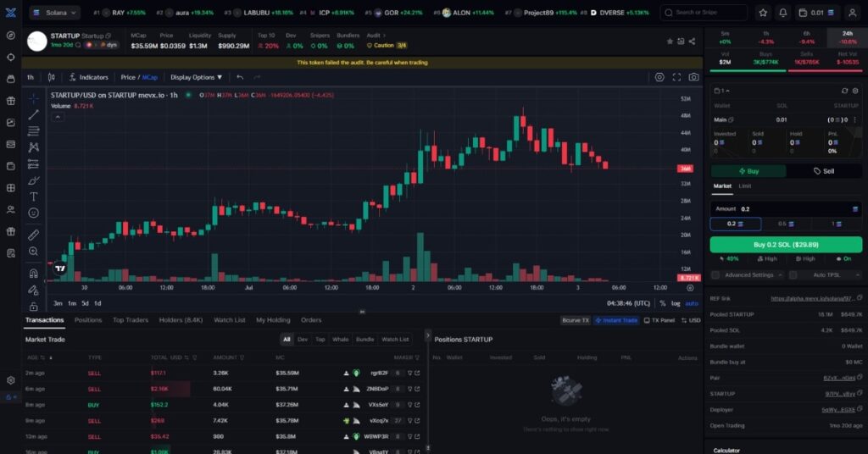The width and height of the screenshot is (868, 454).
Task: Expand the Advanced Settings arrow
Action: tap(780, 274)
